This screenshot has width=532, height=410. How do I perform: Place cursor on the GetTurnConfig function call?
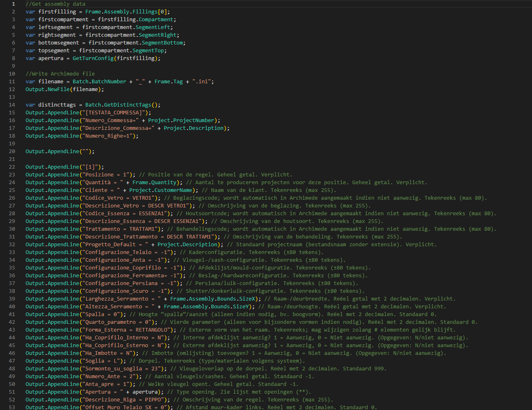93,58
